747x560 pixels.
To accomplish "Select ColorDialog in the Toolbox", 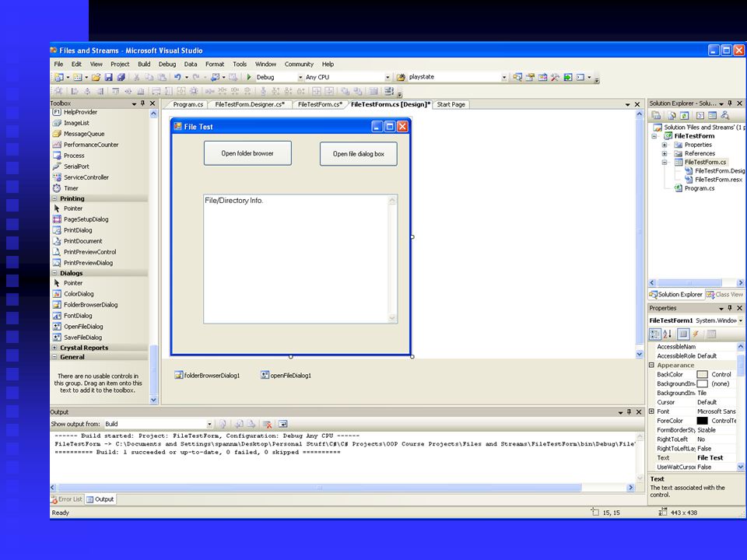I will coord(79,294).
